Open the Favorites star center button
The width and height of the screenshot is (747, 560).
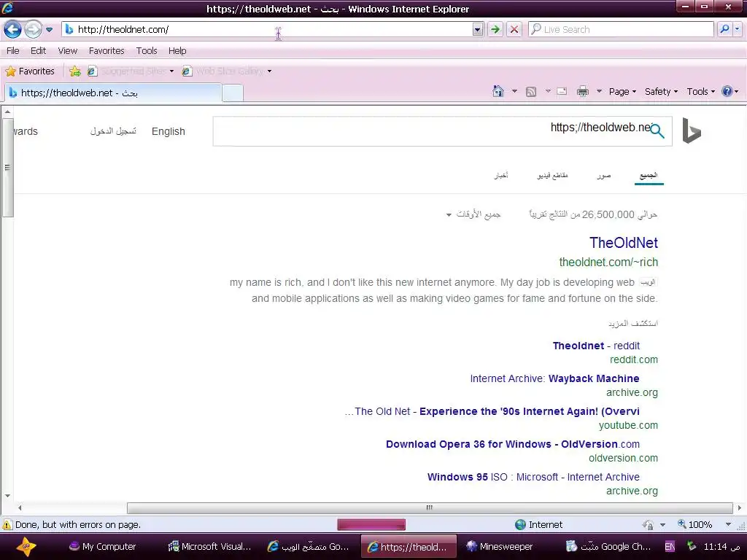point(30,71)
